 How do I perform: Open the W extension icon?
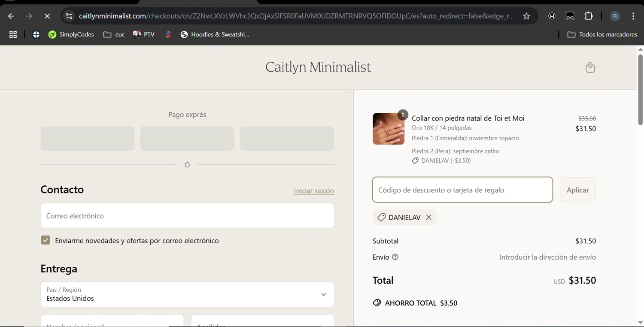click(x=552, y=16)
